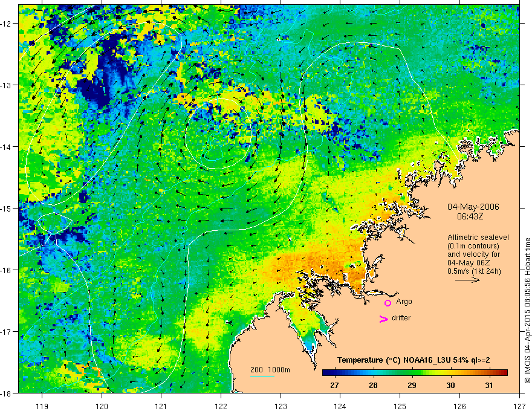Click latitude axis label -14
This screenshot has width=532, height=411.
(x=6, y=147)
